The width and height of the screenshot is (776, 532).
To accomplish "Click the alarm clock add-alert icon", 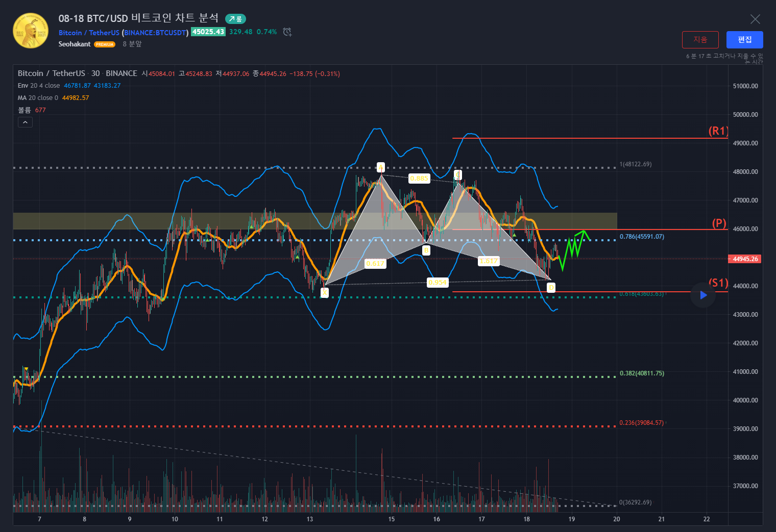I will tap(287, 32).
